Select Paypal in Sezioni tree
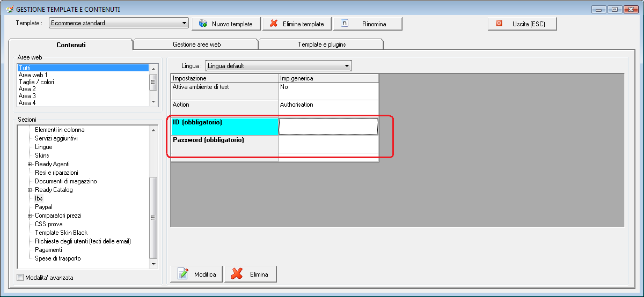 coord(43,207)
